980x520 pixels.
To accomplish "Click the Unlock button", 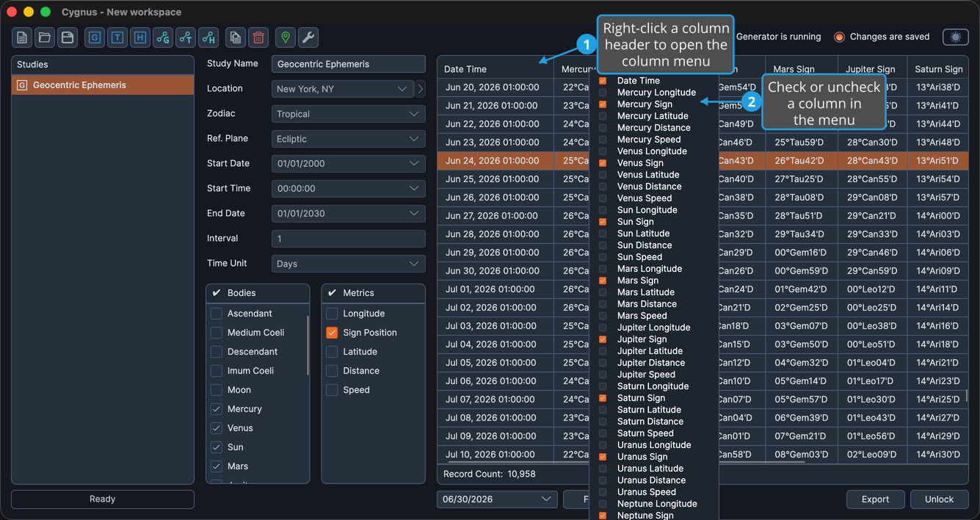I will (939, 499).
